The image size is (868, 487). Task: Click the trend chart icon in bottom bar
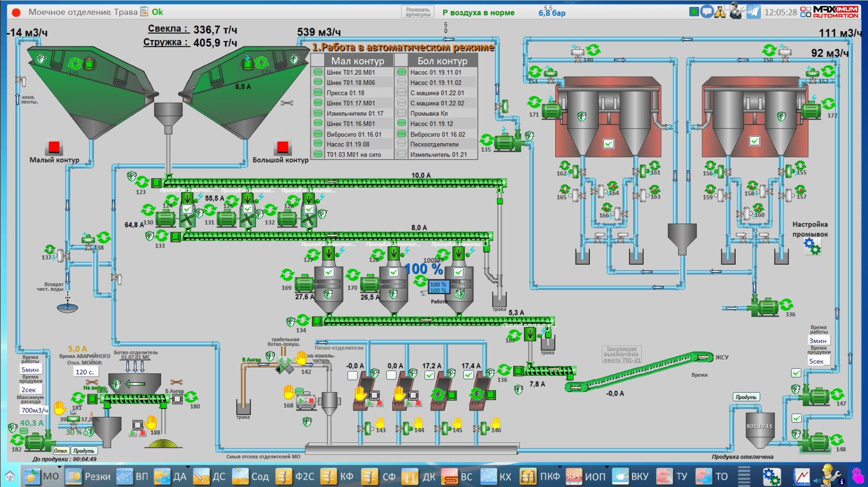(801, 477)
